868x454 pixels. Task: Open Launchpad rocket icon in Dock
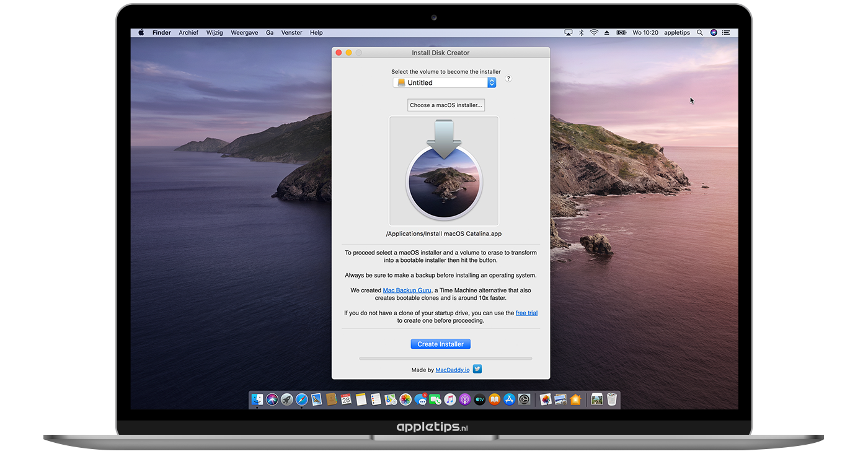click(287, 399)
